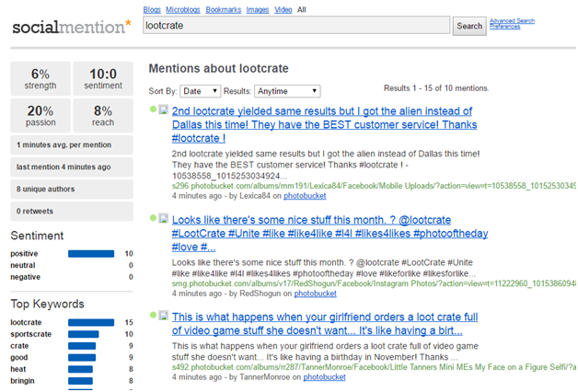The width and height of the screenshot is (578, 392).
Task: Click thumbnail icon beside '2nd lootcrate yielded' result
Action: [x=163, y=110]
